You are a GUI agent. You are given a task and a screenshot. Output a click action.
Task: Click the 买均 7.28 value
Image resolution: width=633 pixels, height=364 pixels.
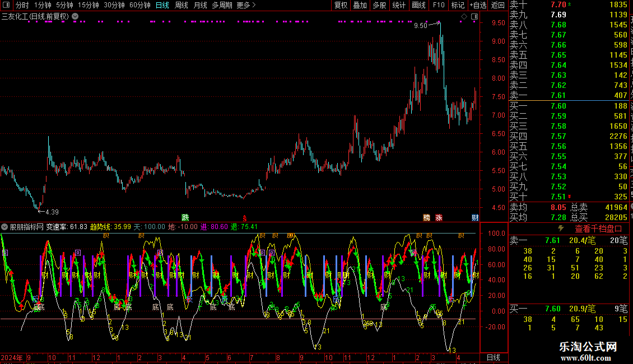pos(558,217)
